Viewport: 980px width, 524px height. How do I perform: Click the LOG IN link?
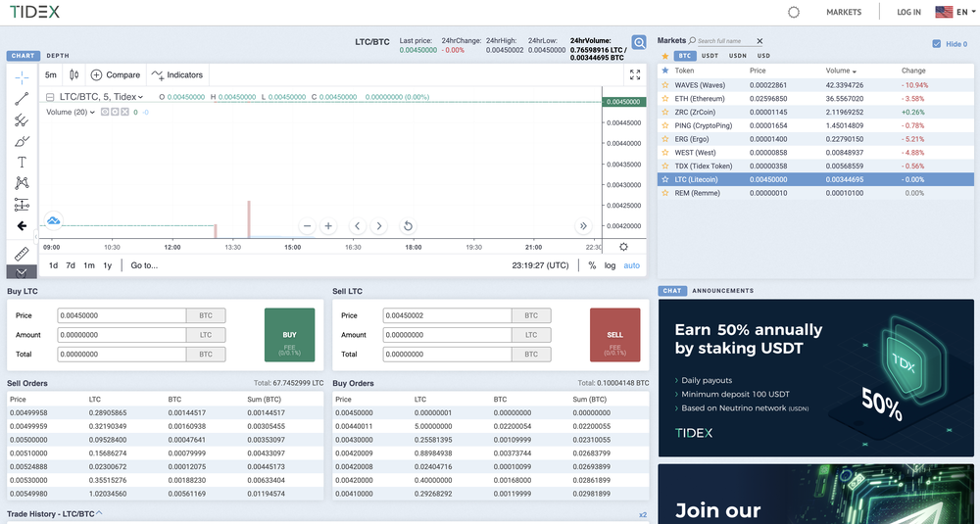click(x=908, y=12)
